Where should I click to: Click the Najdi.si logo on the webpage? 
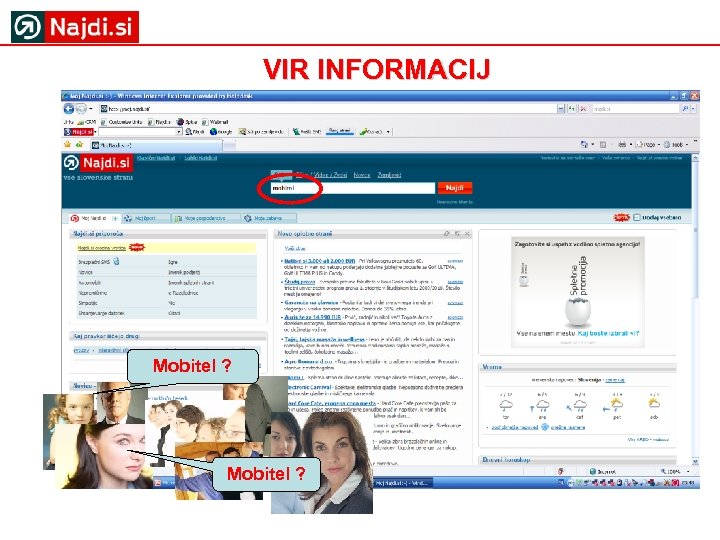(x=97, y=163)
